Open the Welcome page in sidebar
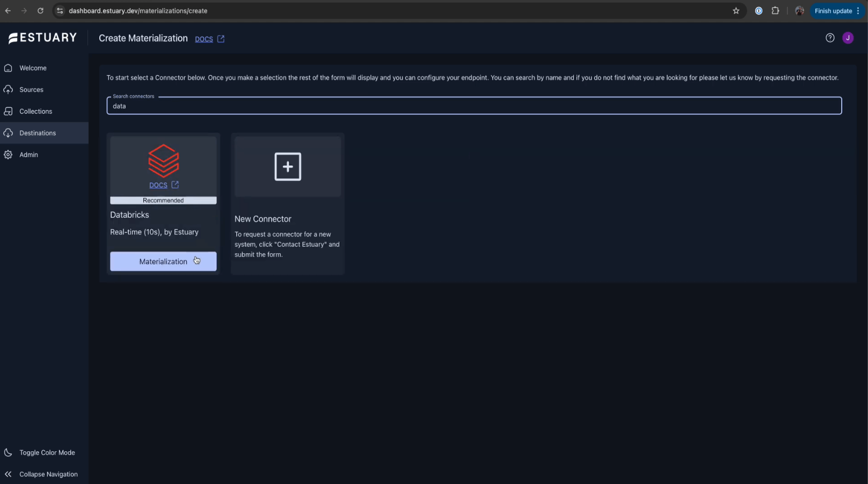This screenshot has height=484, width=868. pyautogui.click(x=44, y=68)
